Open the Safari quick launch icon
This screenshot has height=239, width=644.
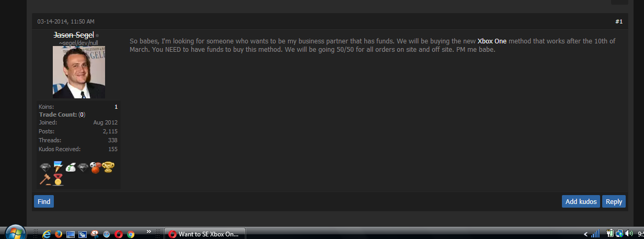[106, 234]
